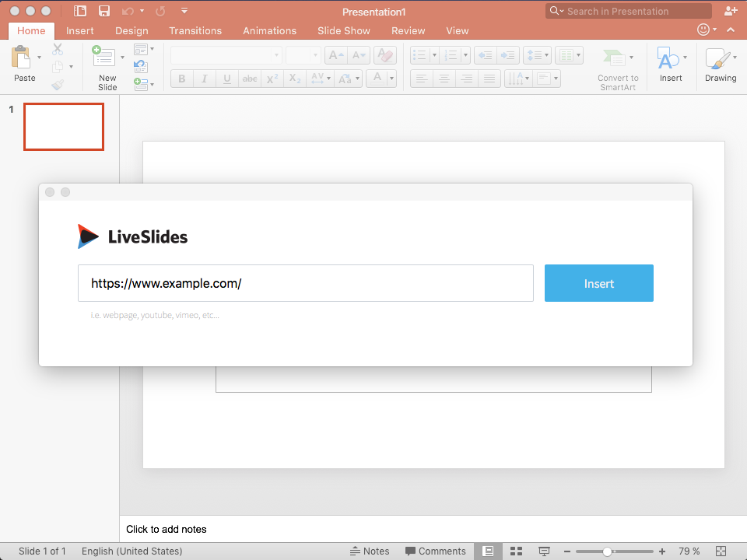Click the Clear Formatting eraser icon
The width and height of the screenshot is (747, 560).
385,56
